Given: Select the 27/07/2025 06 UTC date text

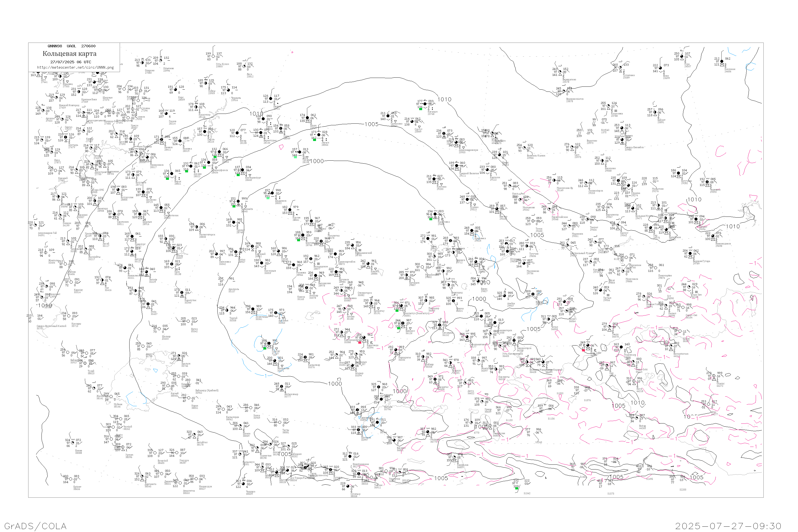Looking at the screenshot, I should [70, 62].
